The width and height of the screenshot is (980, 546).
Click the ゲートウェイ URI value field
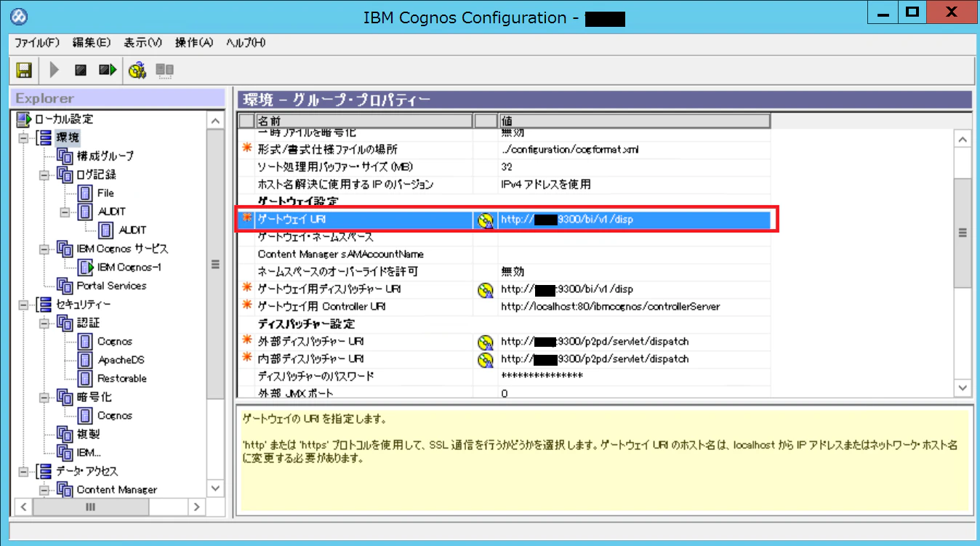click(634, 220)
